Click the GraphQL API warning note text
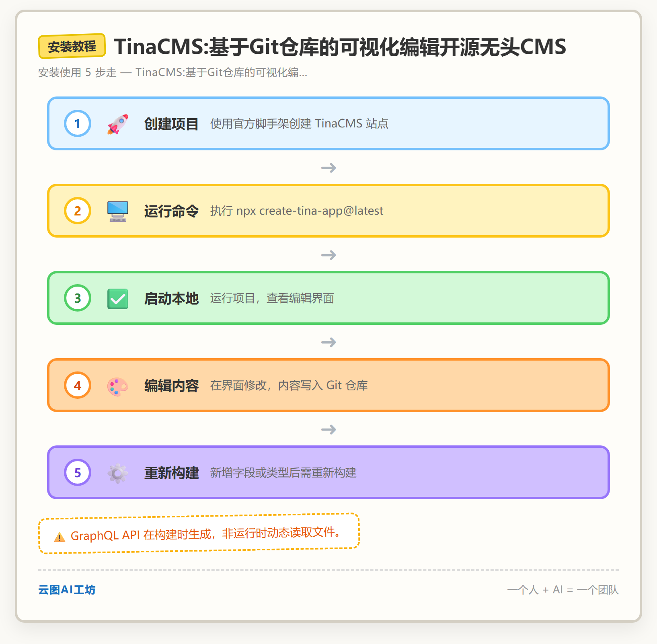 (x=207, y=534)
